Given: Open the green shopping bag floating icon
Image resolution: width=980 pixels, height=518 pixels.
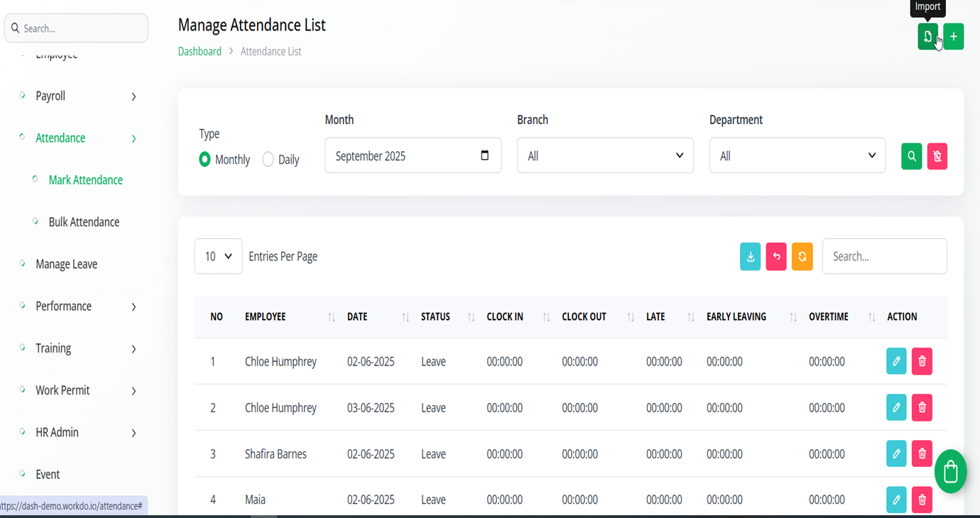Looking at the screenshot, I should [950, 471].
